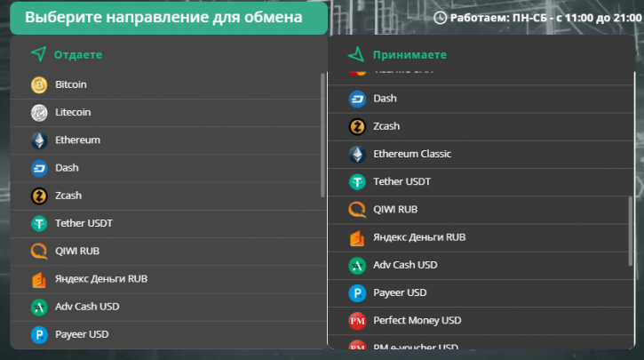Click the Яндекс Деньги icon in Принимаете
Image resolution: width=644 pixels, height=360 pixels.
(357, 237)
